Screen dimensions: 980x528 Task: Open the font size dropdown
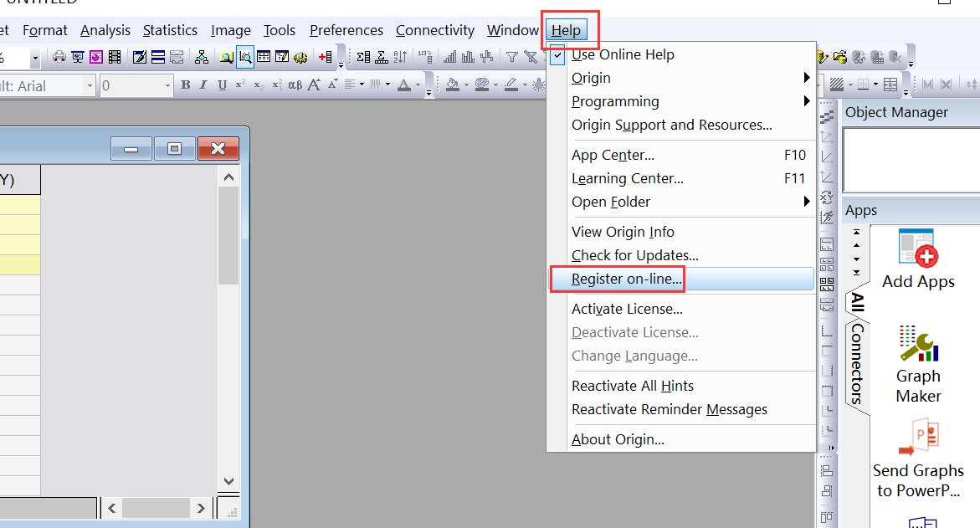click(x=167, y=85)
